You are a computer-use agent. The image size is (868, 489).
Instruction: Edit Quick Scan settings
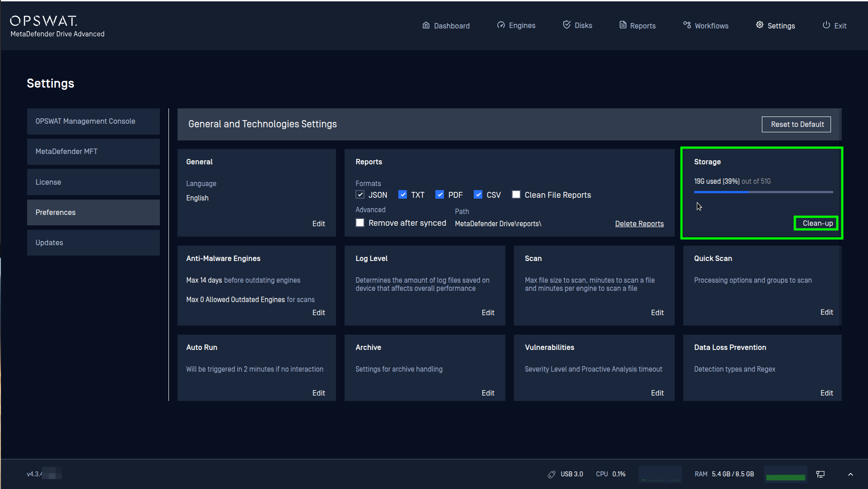click(x=826, y=312)
